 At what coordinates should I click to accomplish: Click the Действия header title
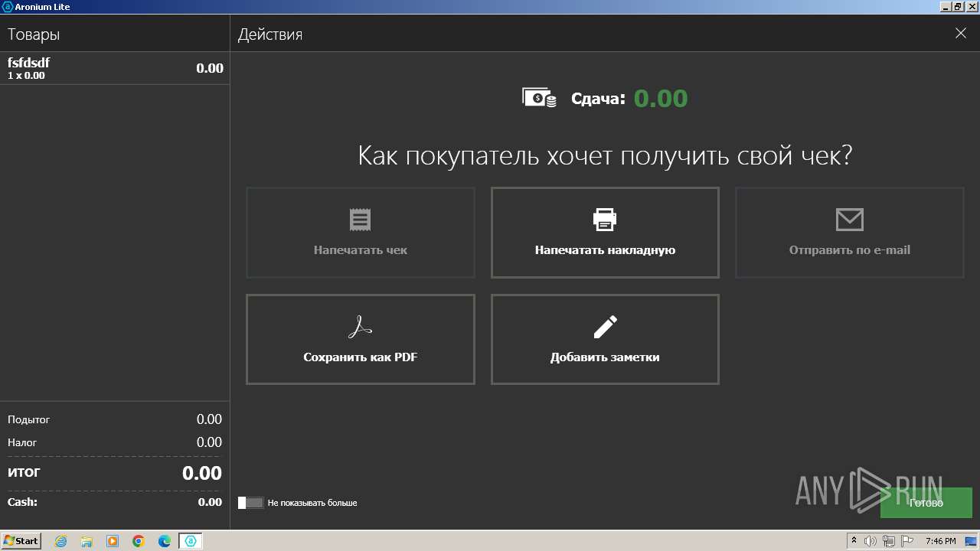click(x=270, y=34)
